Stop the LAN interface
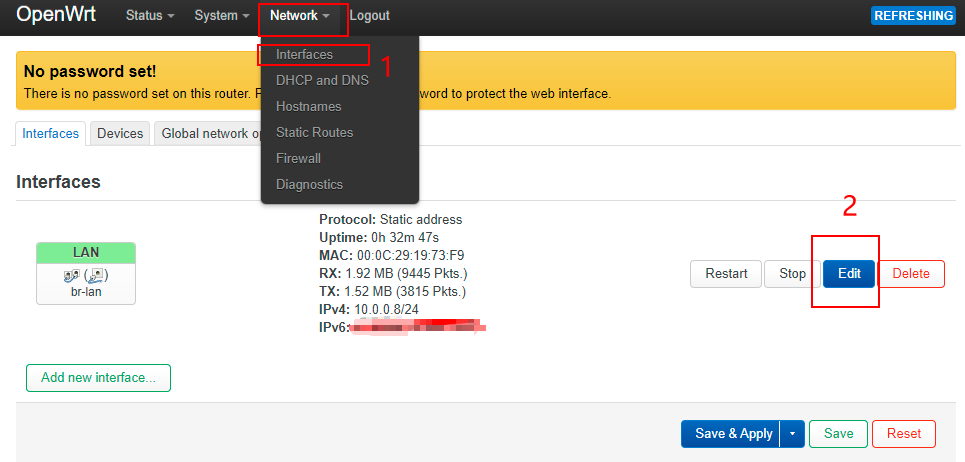Image resolution: width=965 pixels, height=462 pixels. pos(792,274)
